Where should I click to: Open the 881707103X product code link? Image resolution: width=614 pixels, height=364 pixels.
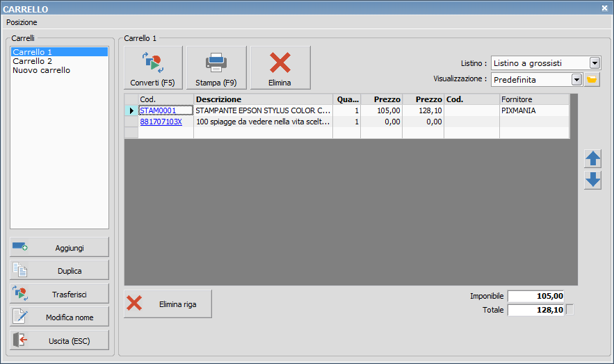point(161,122)
